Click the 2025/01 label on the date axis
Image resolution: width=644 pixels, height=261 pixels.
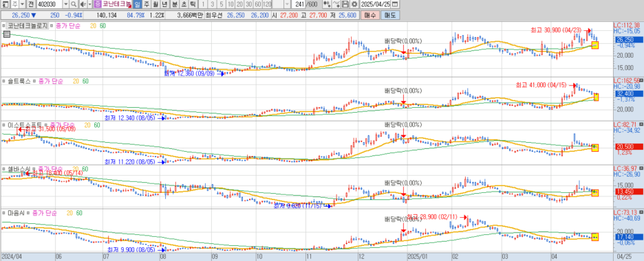[x=417, y=256]
